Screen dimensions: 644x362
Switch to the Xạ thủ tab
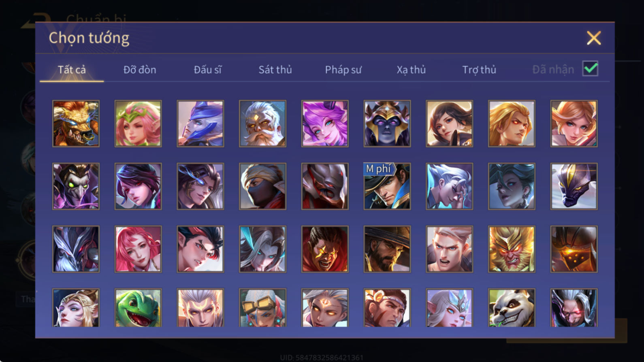411,70
